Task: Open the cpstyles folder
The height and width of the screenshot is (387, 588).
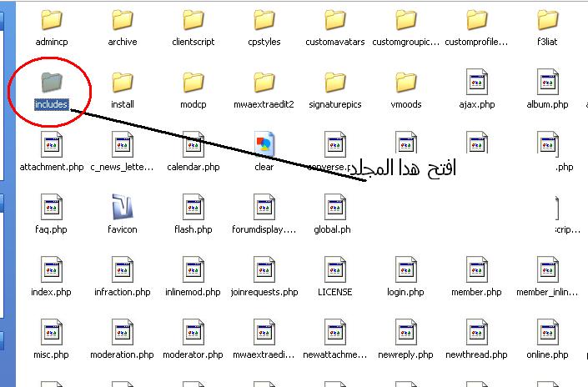Action: [x=264, y=20]
